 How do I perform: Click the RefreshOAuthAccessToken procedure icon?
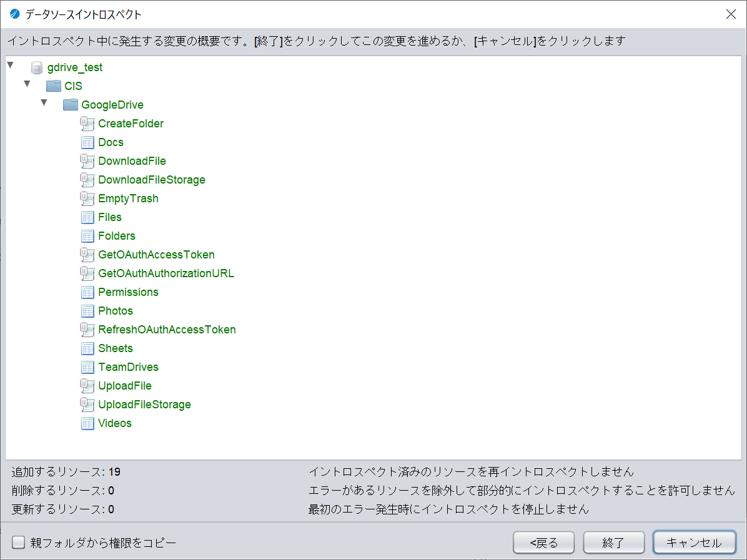click(x=87, y=330)
